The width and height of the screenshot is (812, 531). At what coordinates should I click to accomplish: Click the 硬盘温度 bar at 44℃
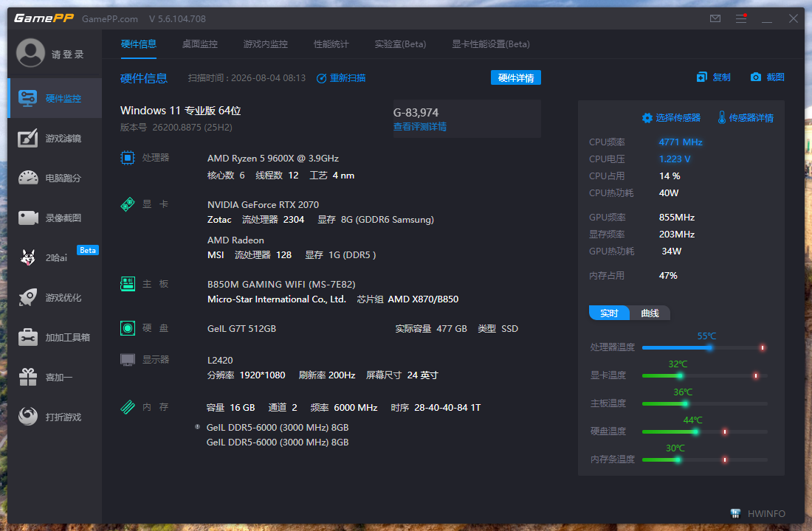704,431
